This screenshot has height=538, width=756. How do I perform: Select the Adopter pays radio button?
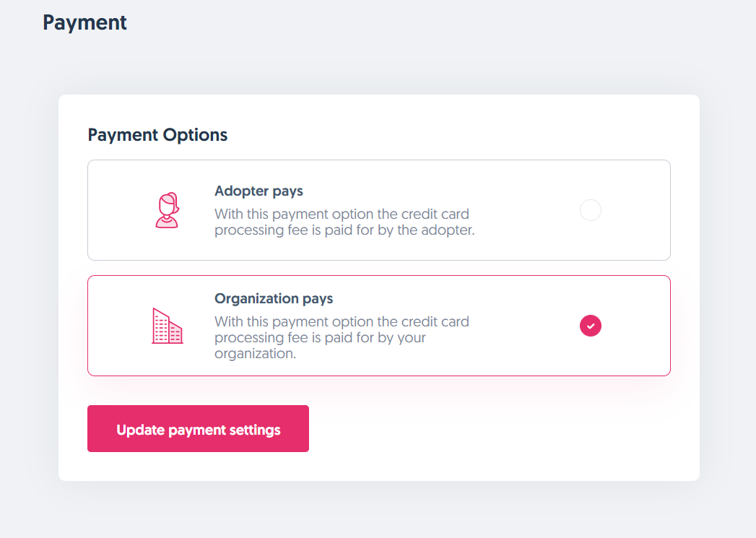point(591,210)
